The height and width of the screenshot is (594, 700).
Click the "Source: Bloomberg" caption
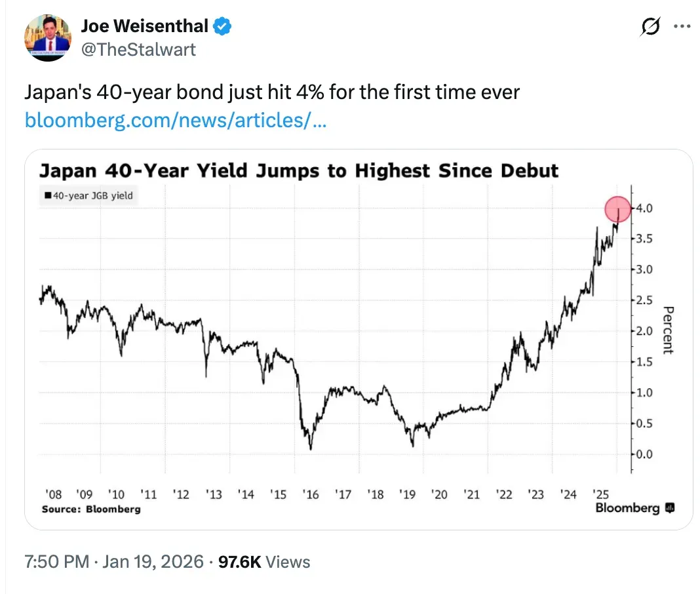pos(90,509)
